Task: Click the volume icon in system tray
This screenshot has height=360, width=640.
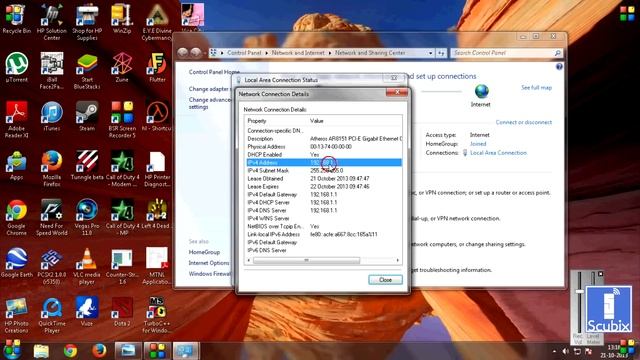Action: 565,351
